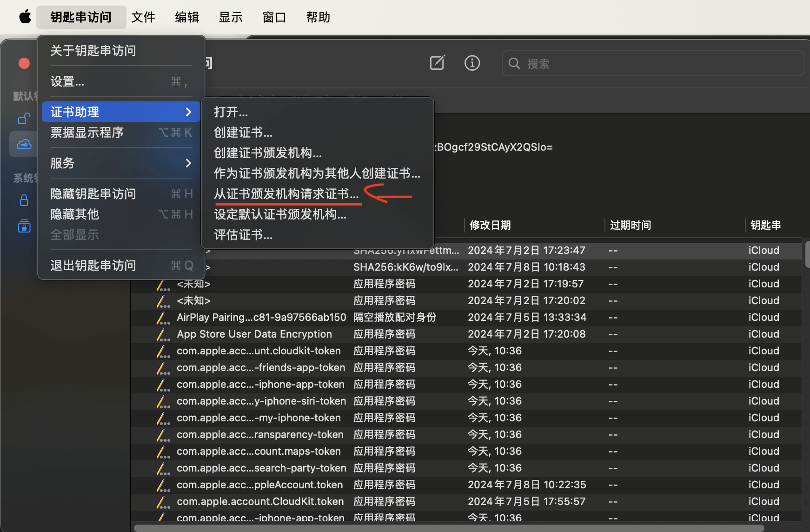The width and height of the screenshot is (810, 532).
Task: Choose 隐藏钥匙串访问 menu item
Action: point(121,193)
